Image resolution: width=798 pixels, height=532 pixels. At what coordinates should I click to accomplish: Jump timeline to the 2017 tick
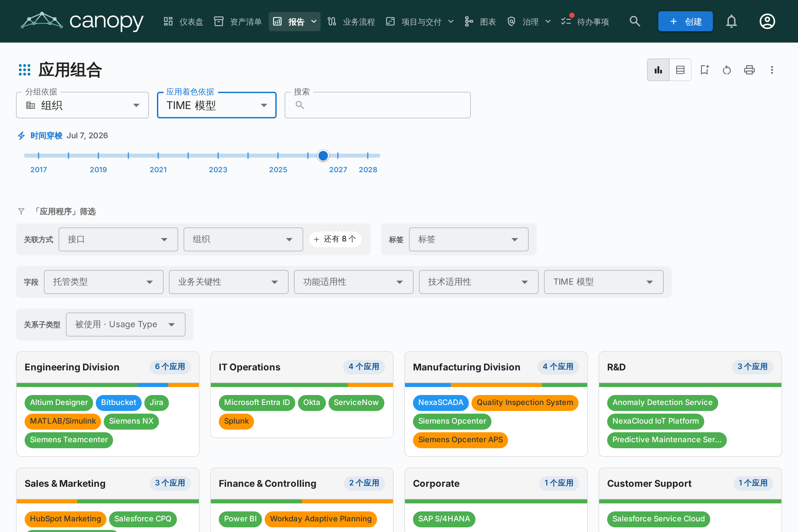[39, 156]
